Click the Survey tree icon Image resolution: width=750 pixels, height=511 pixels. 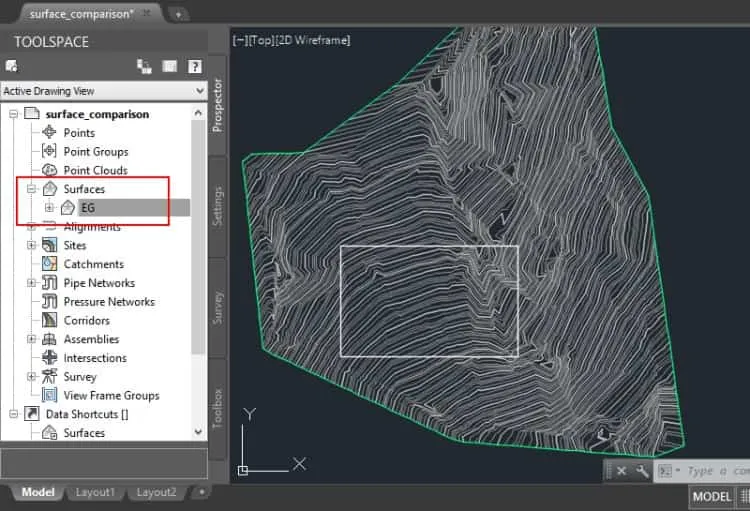(49, 376)
